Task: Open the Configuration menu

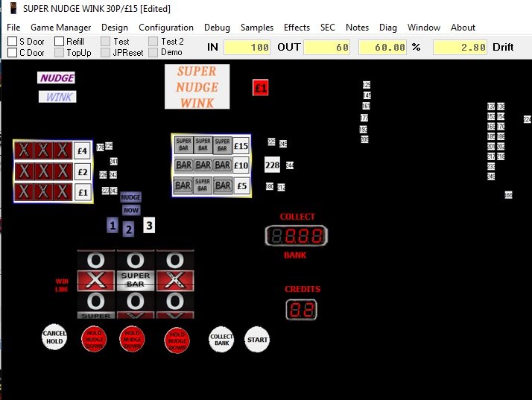Action: pos(166,28)
